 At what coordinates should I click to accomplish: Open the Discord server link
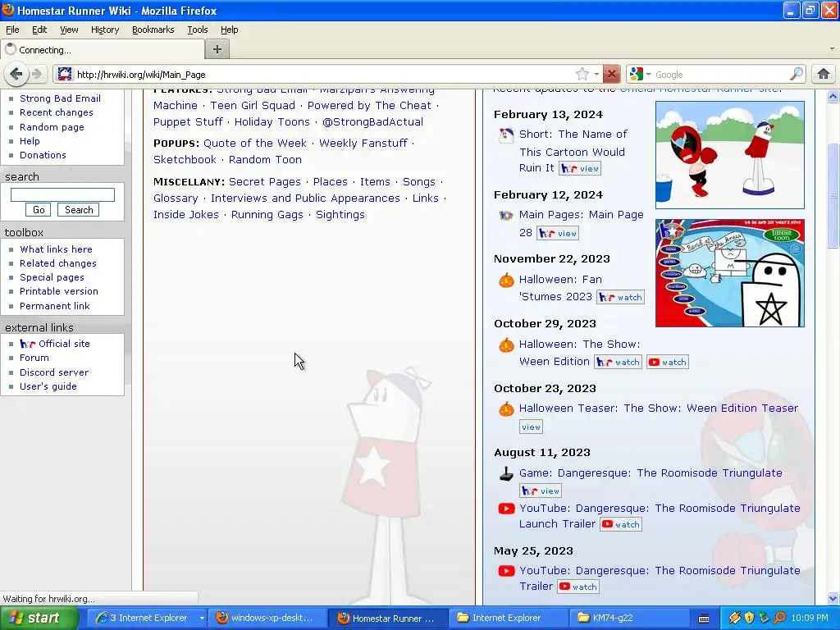coord(54,372)
